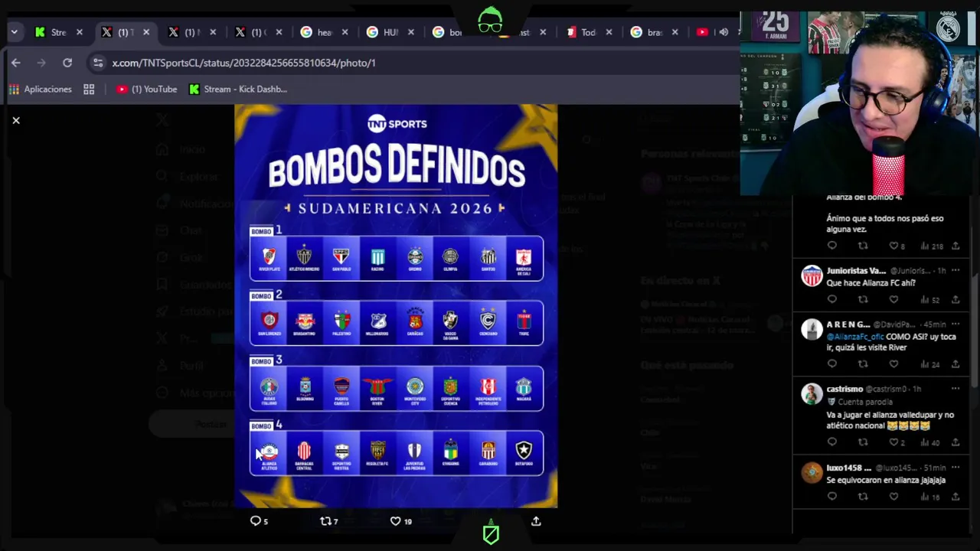Open the tab groups grid icon

tap(89, 90)
